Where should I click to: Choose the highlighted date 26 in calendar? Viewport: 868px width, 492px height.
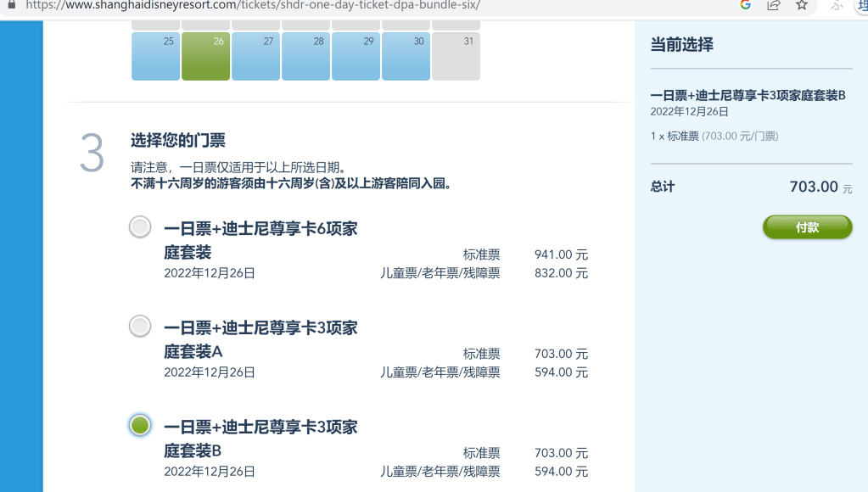pyautogui.click(x=205, y=56)
